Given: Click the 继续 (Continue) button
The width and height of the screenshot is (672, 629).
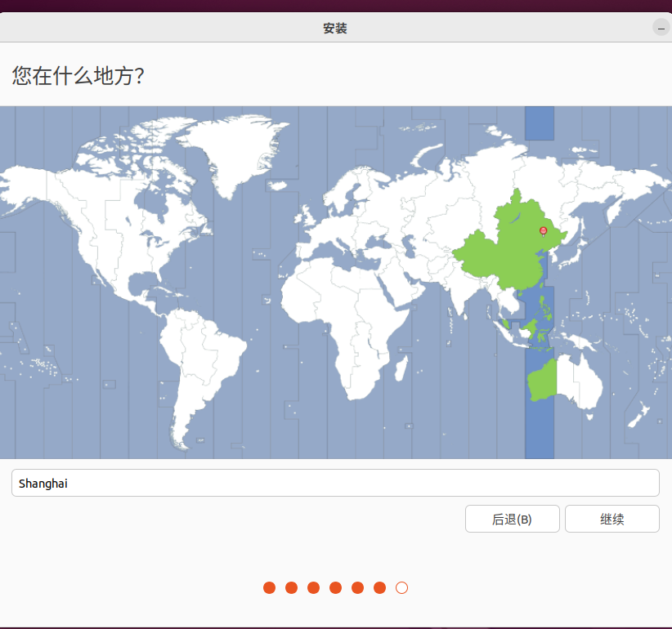Looking at the screenshot, I should pyautogui.click(x=612, y=519).
